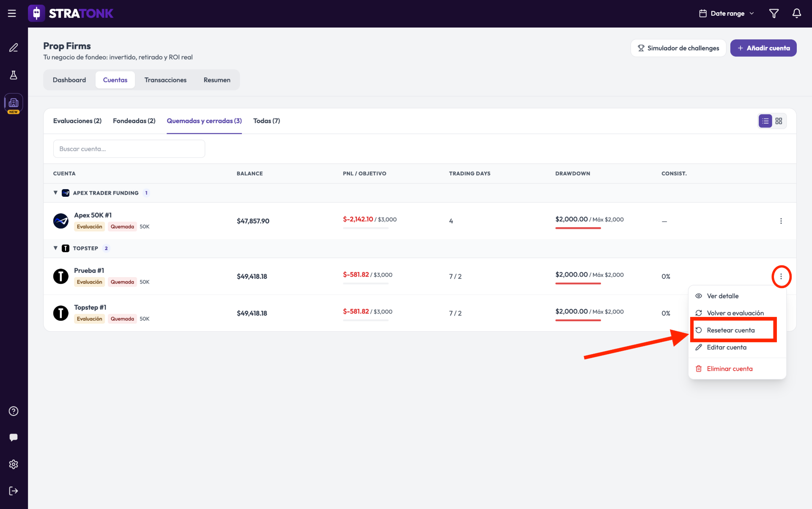Switch to list view layout

click(765, 121)
